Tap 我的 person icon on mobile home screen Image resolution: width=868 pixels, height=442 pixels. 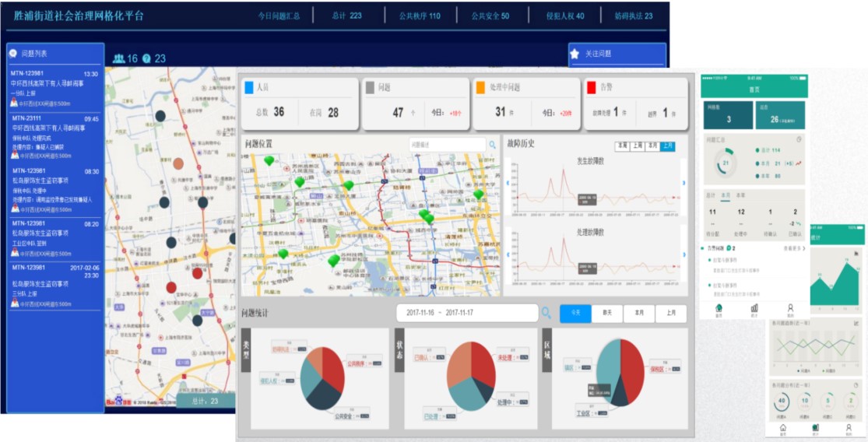[790, 307]
